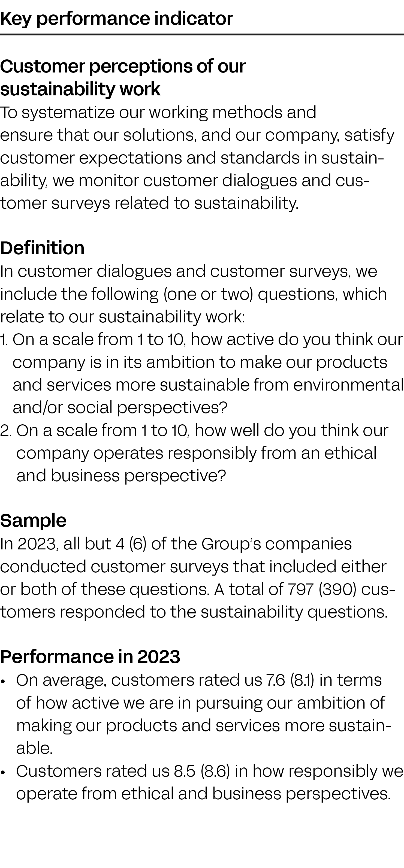
Task: Click the text 'tomers responded to the sustainability questions.'
Action: coord(194,612)
